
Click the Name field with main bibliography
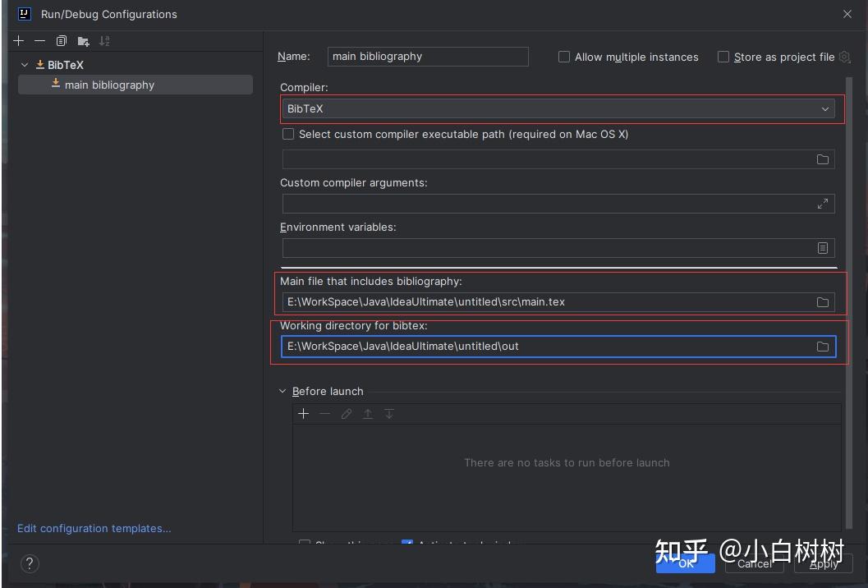pos(428,57)
